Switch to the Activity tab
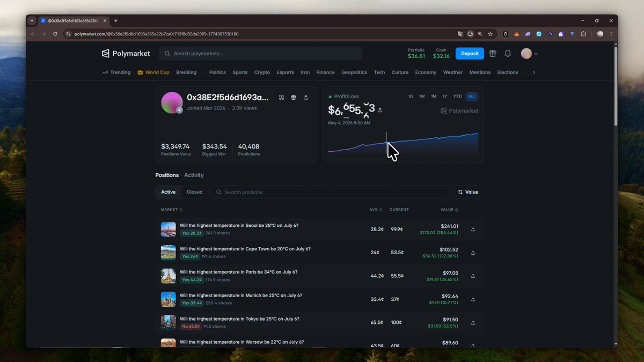This screenshot has width=644, height=362. 194,175
